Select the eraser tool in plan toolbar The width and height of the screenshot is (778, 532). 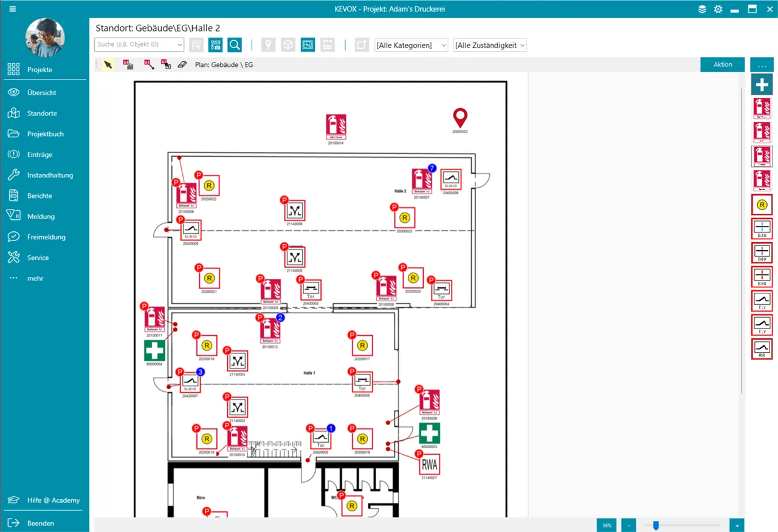(182, 64)
